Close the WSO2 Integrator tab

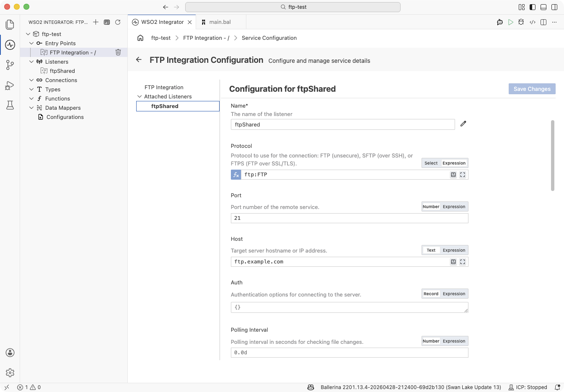190,22
